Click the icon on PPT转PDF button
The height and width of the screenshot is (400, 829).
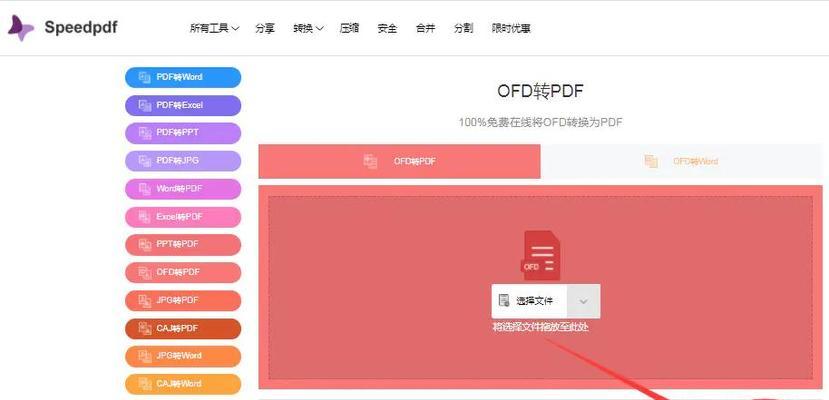point(144,244)
